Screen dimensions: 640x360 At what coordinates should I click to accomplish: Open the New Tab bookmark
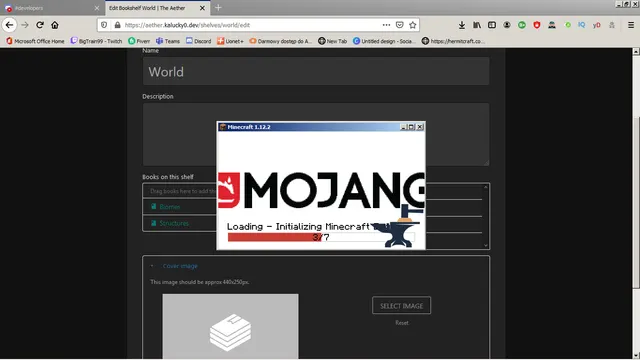pyautogui.click(x=332, y=41)
